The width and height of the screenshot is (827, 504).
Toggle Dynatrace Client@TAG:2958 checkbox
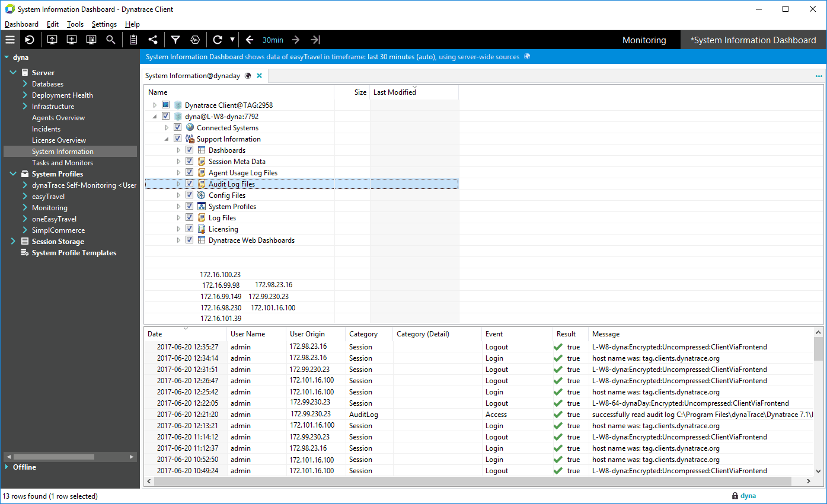click(x=165, y=105)
